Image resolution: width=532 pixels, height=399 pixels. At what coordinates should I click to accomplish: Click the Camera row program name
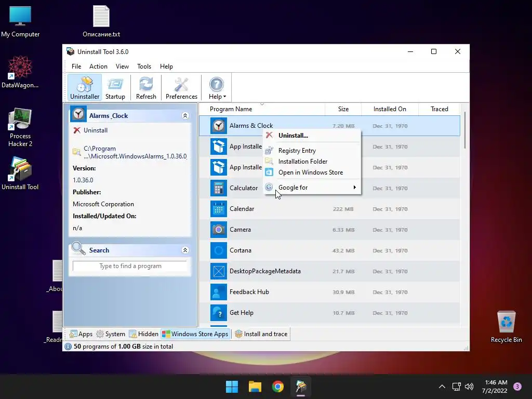[240, 230]
